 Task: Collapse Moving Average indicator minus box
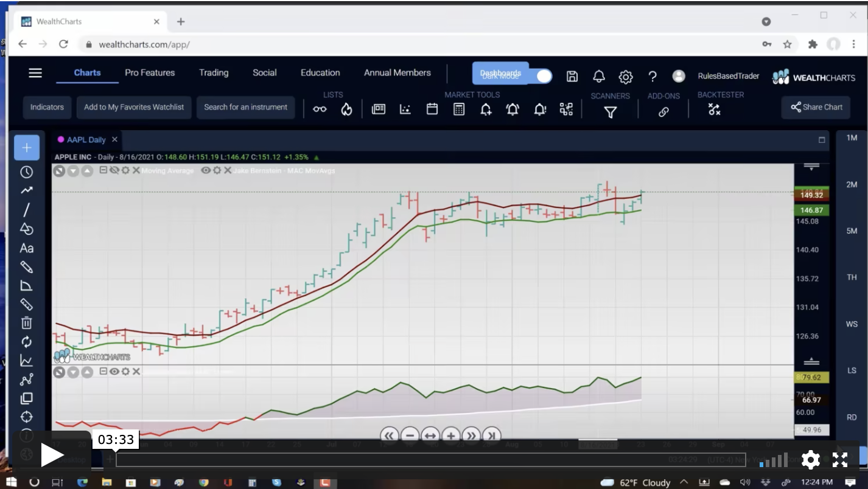(103, 170)
